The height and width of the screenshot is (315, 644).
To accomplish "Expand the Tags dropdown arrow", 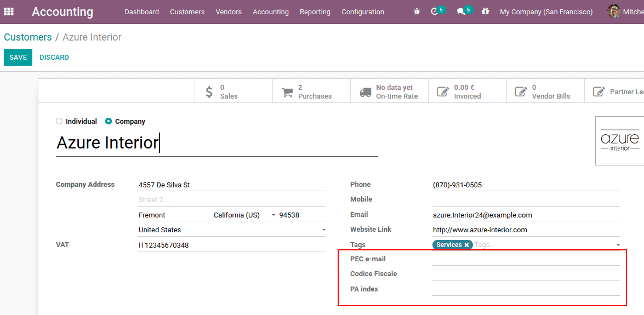I will tap(618, 245).
